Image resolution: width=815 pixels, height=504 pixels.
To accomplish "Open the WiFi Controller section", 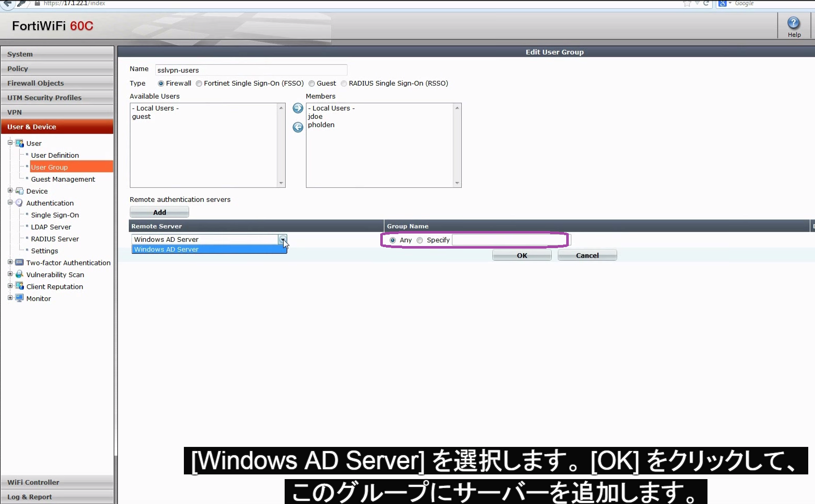I will tap(57, 482).
